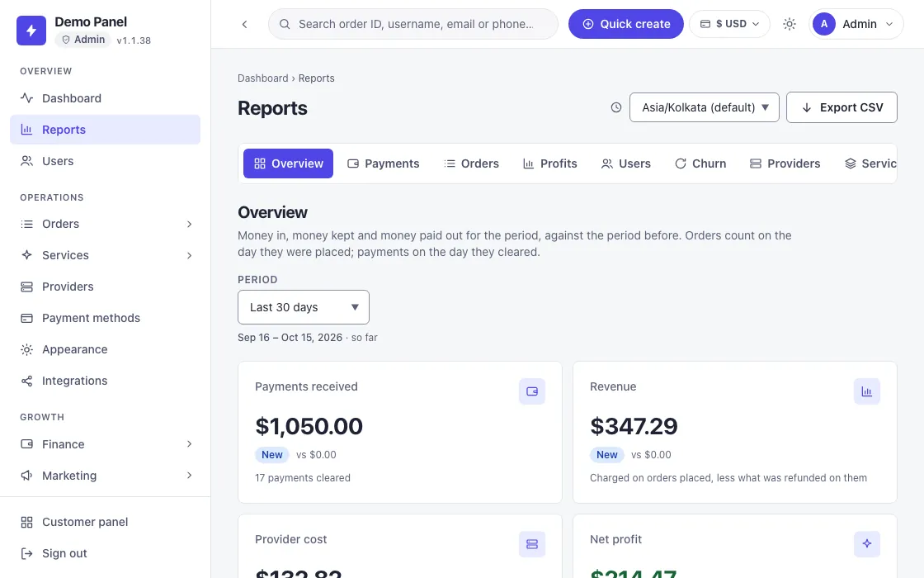This screenshot has width=924, height=578.
Task: Click the search magnifier icon
Action: pos(285,24)
